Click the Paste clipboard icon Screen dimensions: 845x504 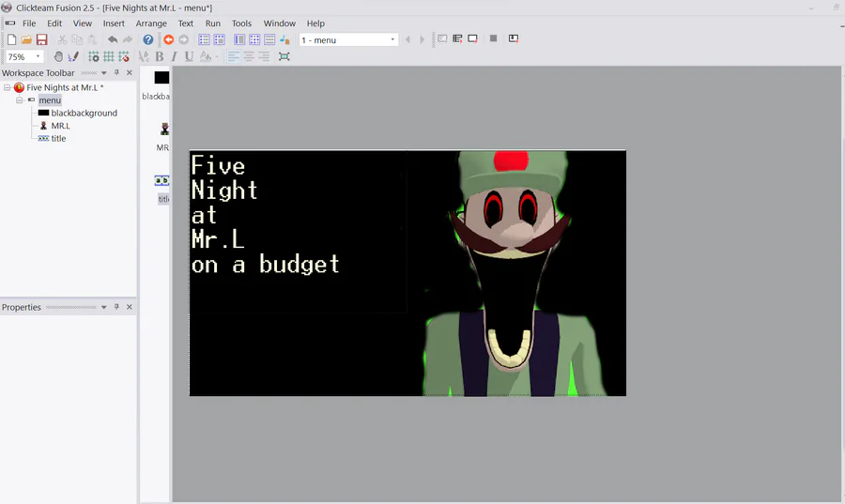[92, 39]
